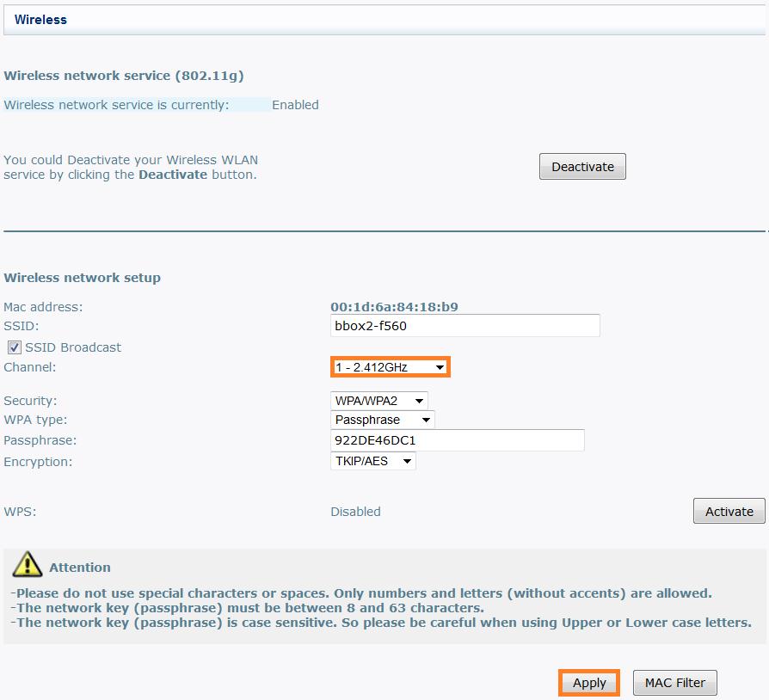
Task: Click the Security: label
Action: click(30, 401)
